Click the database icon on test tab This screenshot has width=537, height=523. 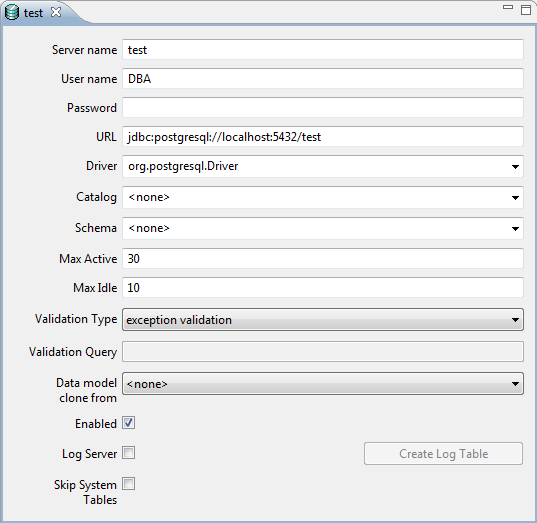[12, 13]
